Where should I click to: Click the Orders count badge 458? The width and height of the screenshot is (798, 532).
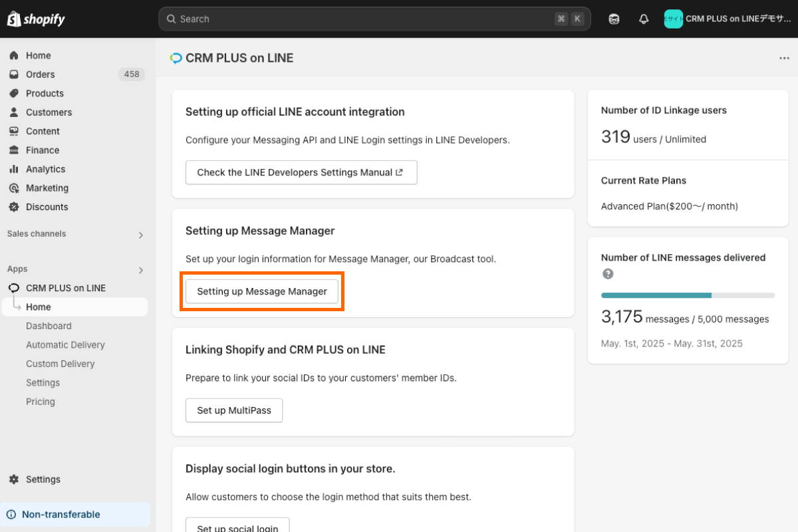tap(132, 74)
